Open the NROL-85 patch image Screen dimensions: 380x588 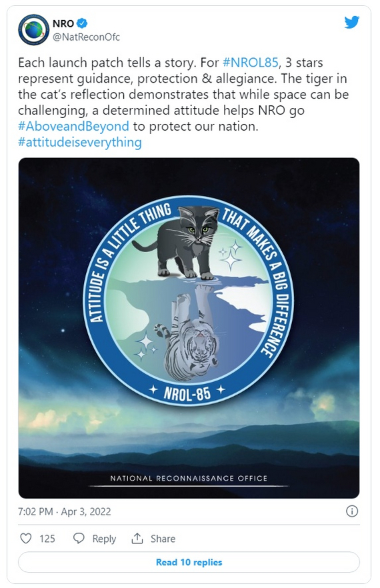coord(189,328)
